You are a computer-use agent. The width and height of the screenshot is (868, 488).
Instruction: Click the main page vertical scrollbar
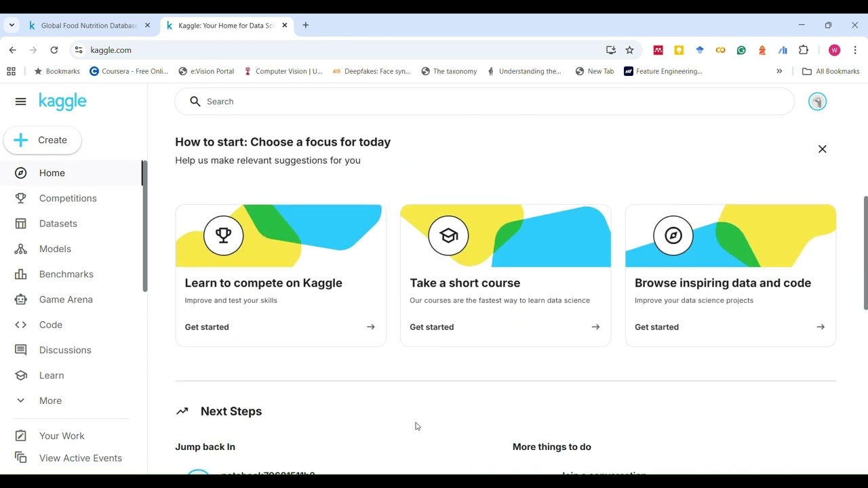[865, 253]
